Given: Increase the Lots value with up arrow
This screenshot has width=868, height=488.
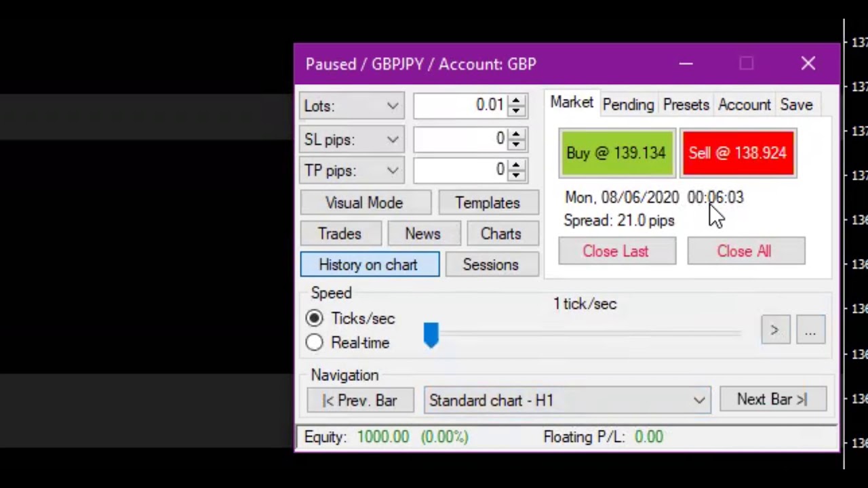Looking at the screenshot, I should (516, 100).
